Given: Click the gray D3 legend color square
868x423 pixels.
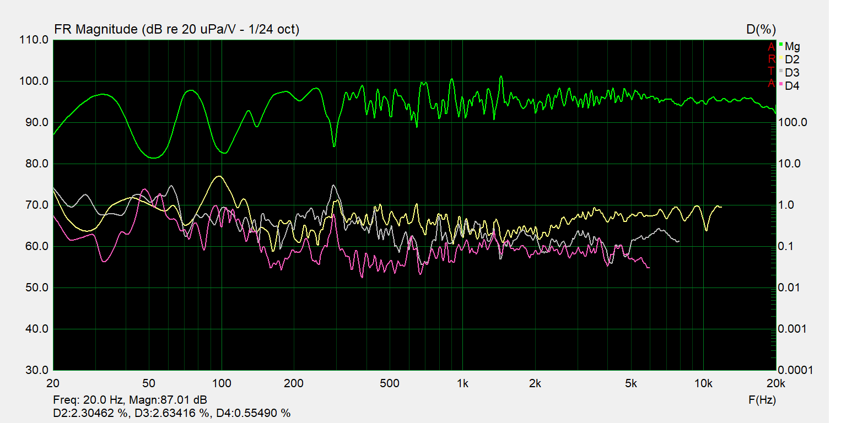Looking at the screenshot, I should [x=781, y=71].
